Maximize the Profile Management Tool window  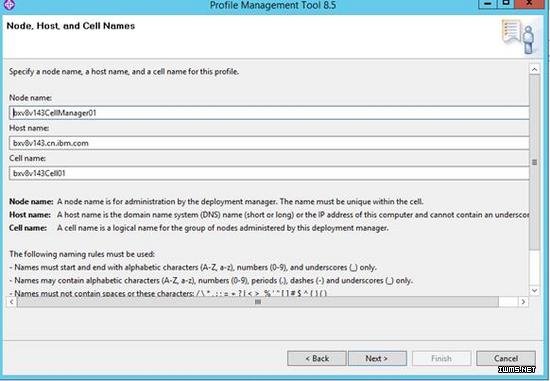506,4
